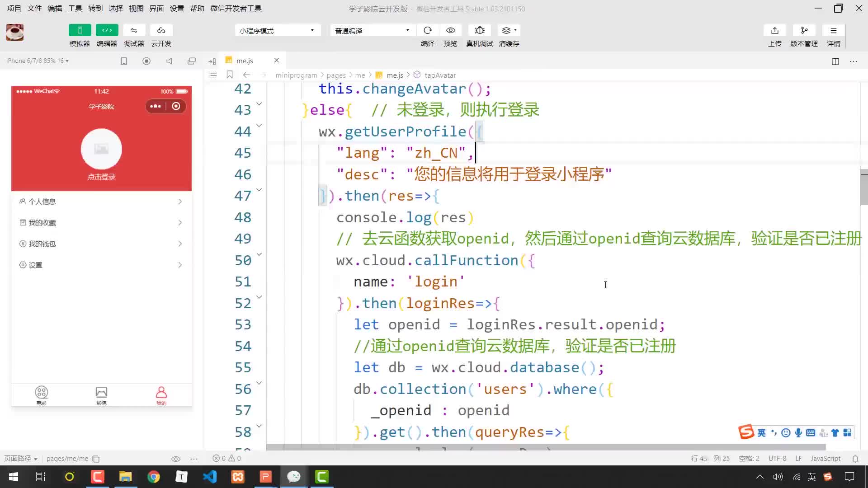Collapse code fold at line 50
The image size is (868, 488).
tap(259, 254)
